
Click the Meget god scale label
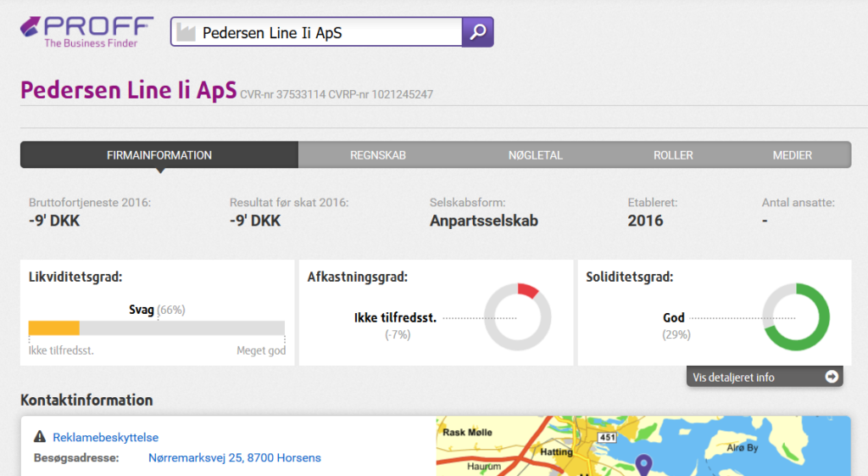[261, 350]
